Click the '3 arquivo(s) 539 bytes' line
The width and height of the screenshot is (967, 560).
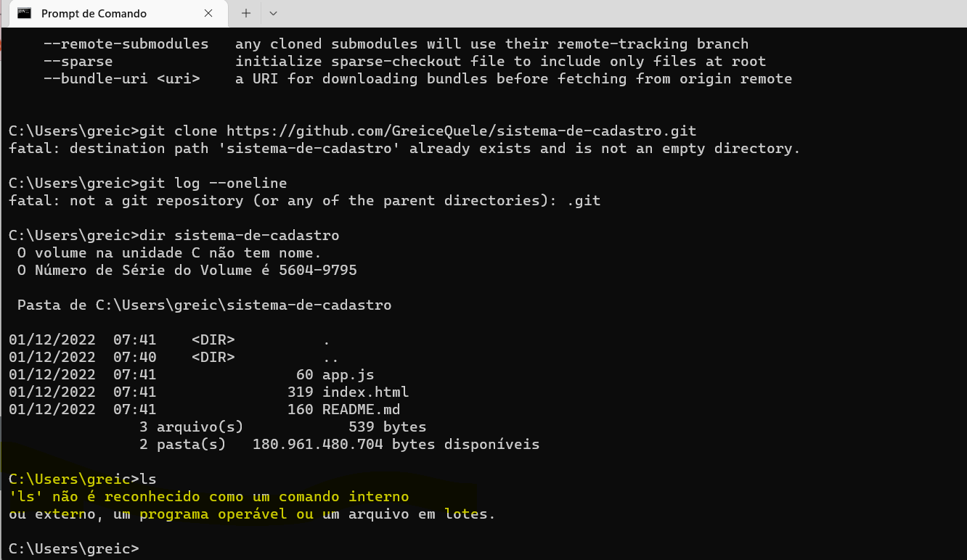click(x=283, y=427)
